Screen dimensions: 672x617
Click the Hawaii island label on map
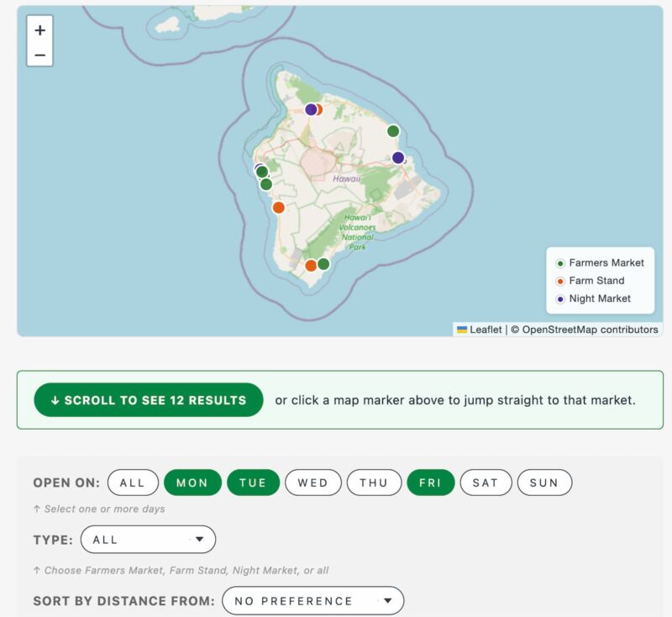tap(347, 179)
